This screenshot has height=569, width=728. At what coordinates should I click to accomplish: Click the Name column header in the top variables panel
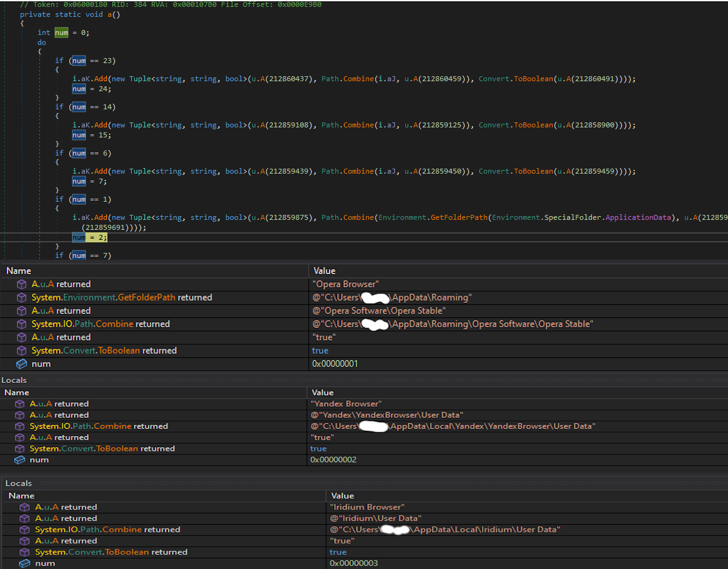click(x=18, y=270)
